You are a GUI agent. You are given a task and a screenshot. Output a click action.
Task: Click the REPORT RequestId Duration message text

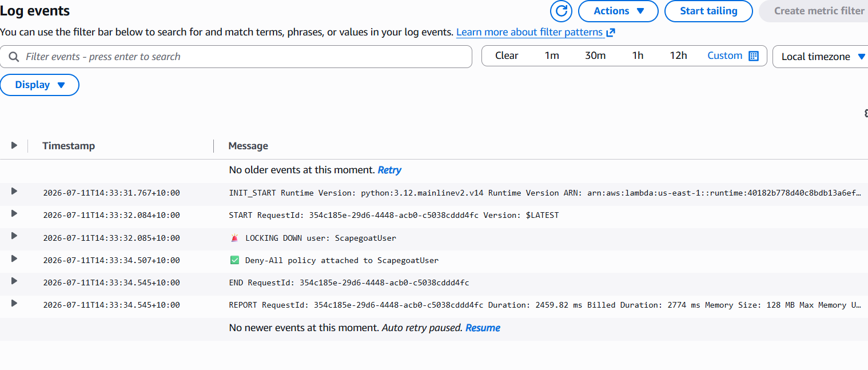[545, 305]
